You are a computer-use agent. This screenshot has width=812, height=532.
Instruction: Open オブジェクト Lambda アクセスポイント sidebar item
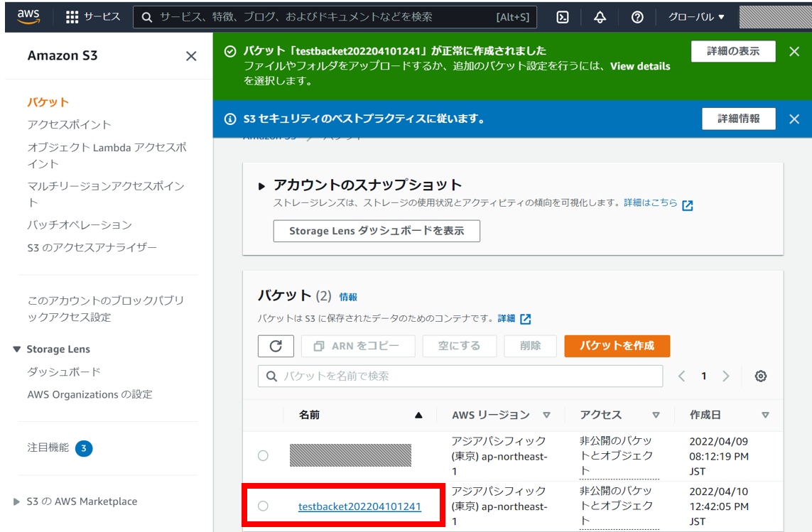pyautogui.click(x=107, y=156)
